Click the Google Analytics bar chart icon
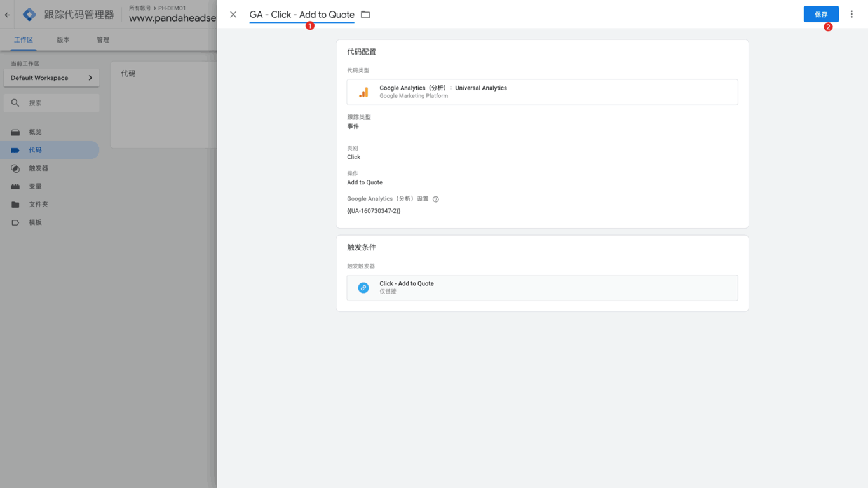Screen dimensions: 868x488 pyautogui.click(x=363, y=92)
